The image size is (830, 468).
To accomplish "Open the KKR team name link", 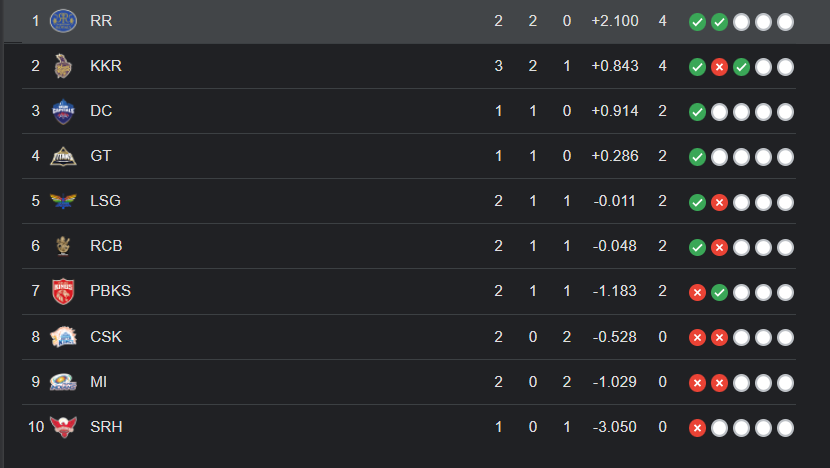I will pos(106,66).
